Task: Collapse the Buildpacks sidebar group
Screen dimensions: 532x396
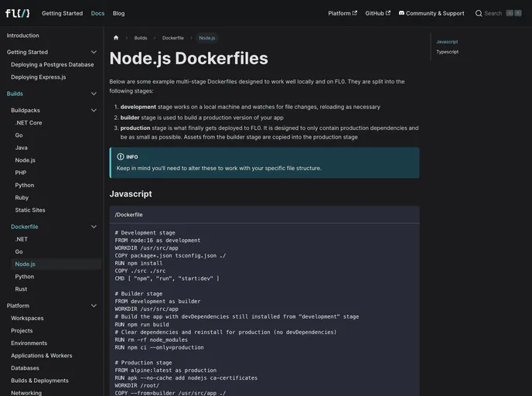Action: [x=94, y=111]
